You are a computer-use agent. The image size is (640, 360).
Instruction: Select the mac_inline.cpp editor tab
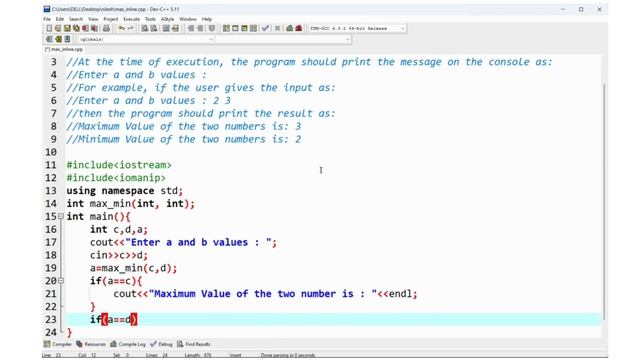(64, 49)
